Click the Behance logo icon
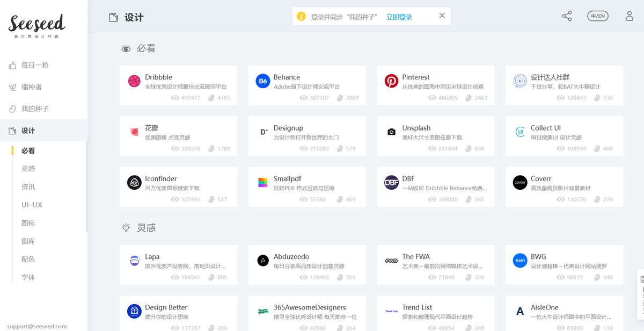This screenshot has width=644, height=331. pos(263,81)
